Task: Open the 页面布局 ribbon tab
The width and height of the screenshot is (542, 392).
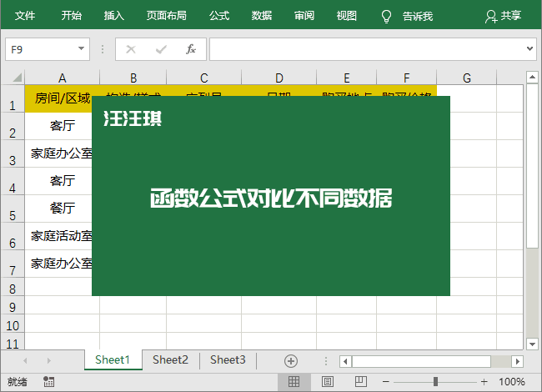Action: pos(166,16)
